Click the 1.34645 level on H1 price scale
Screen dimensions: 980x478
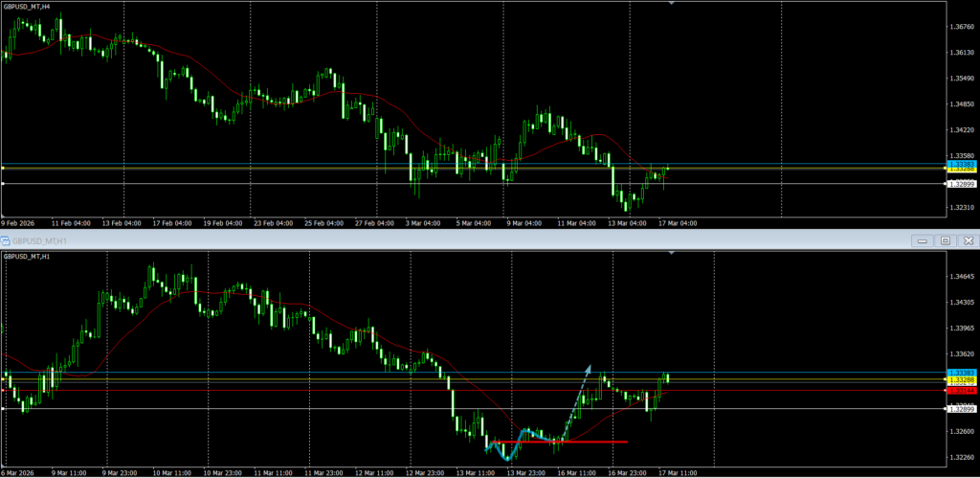(x=960, y=277)
